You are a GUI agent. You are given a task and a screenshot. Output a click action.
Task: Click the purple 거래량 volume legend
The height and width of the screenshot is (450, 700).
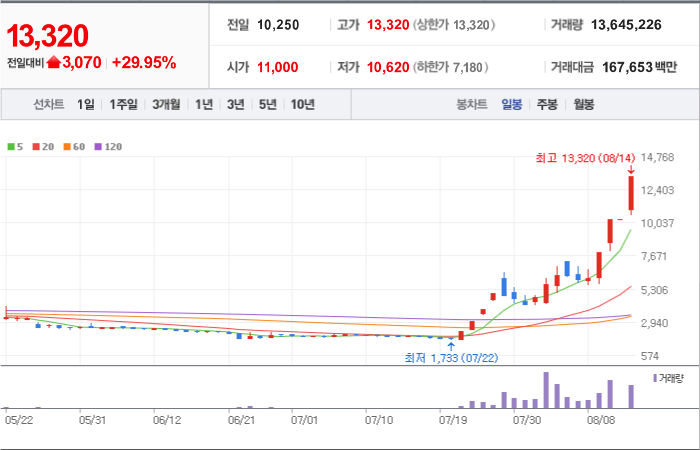pos(668,379)
